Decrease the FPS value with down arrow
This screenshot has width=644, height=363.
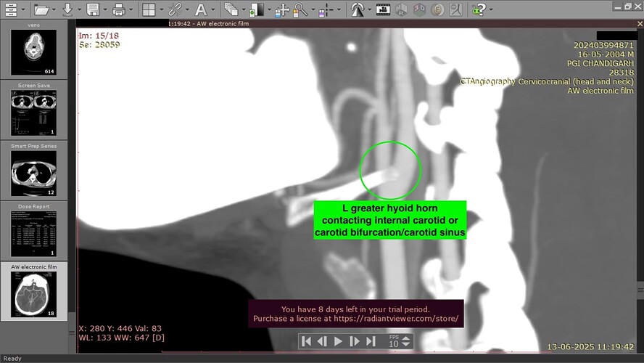(x=406, y=344)
